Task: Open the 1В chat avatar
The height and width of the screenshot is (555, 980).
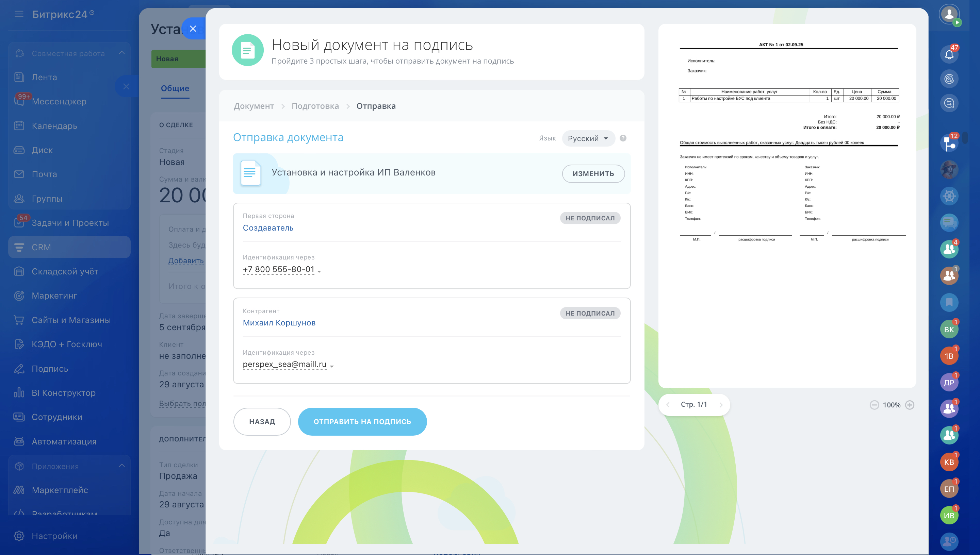Action: click(949, 356)
